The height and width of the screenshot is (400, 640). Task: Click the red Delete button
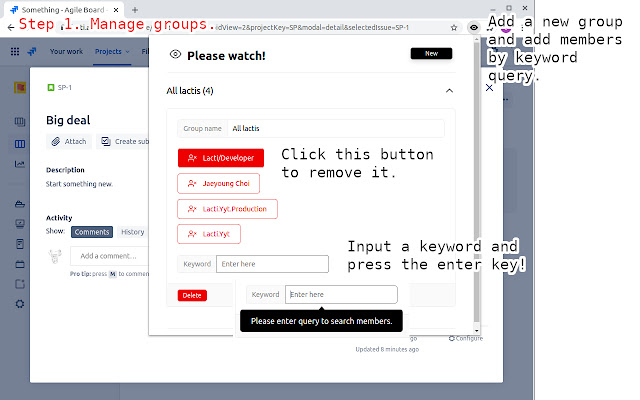point(192,295)
